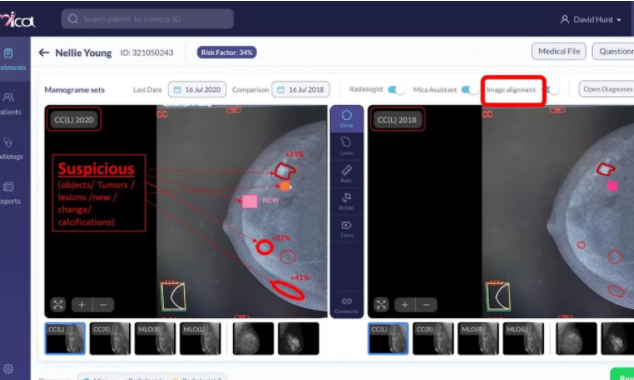Select the MLO(R) thumbnail in the left set
Image resolution: width=634 pixels, height=380 pixels.
(155, 338)
